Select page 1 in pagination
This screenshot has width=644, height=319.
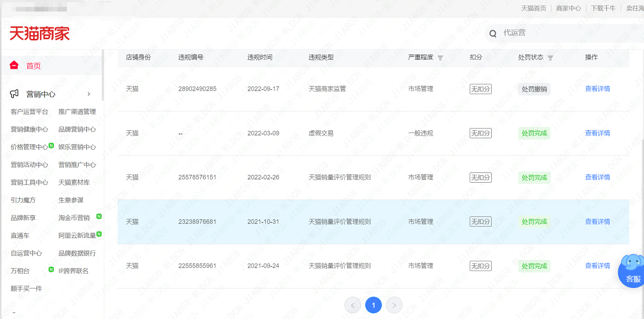(373, 305)
